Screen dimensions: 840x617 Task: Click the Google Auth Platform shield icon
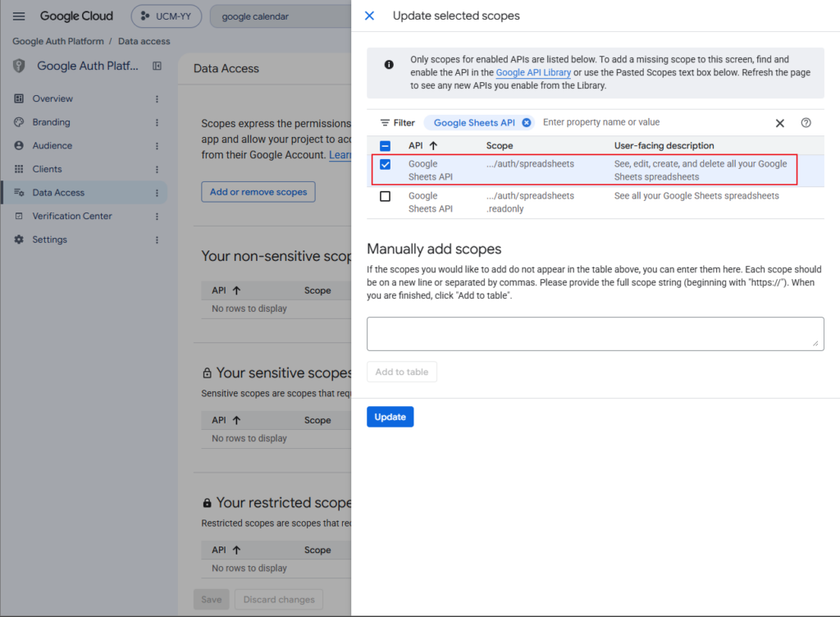pyautogui.click(x=20, y=66)
